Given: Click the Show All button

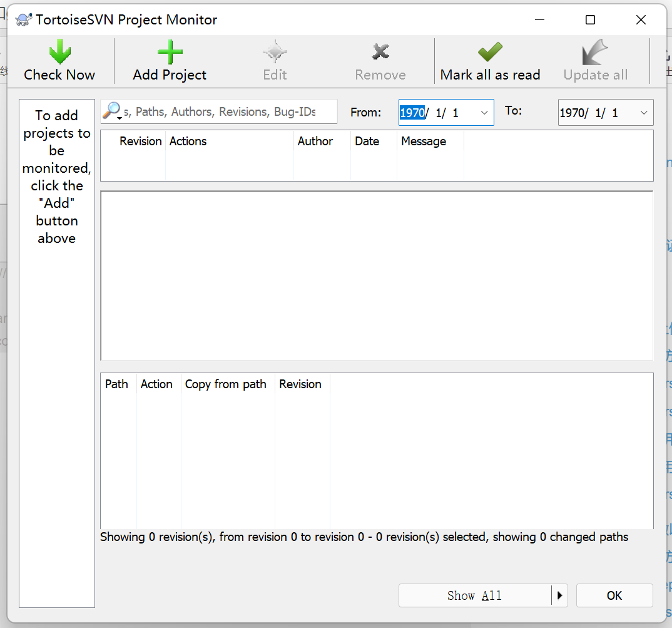Looking at the screenshot, I should point(475,595).
